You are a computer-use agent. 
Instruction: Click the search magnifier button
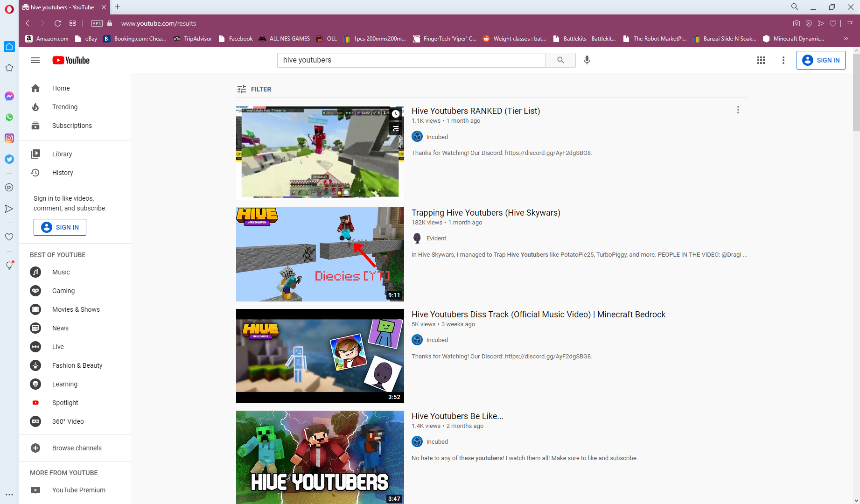click(x=560, y=60)
